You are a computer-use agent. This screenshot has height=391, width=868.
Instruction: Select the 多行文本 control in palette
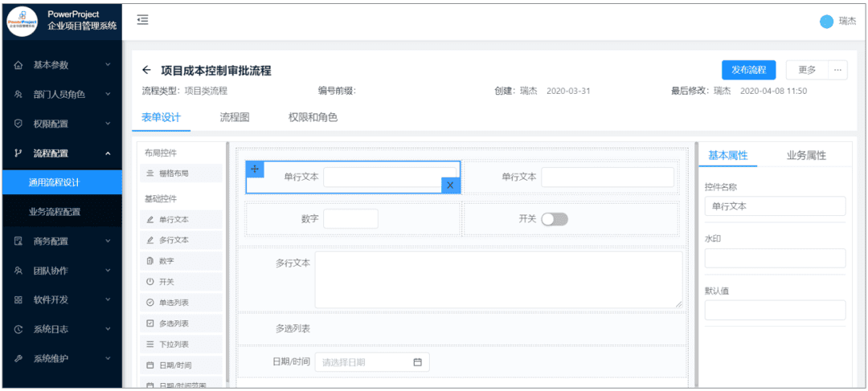(x=181, y=241)
